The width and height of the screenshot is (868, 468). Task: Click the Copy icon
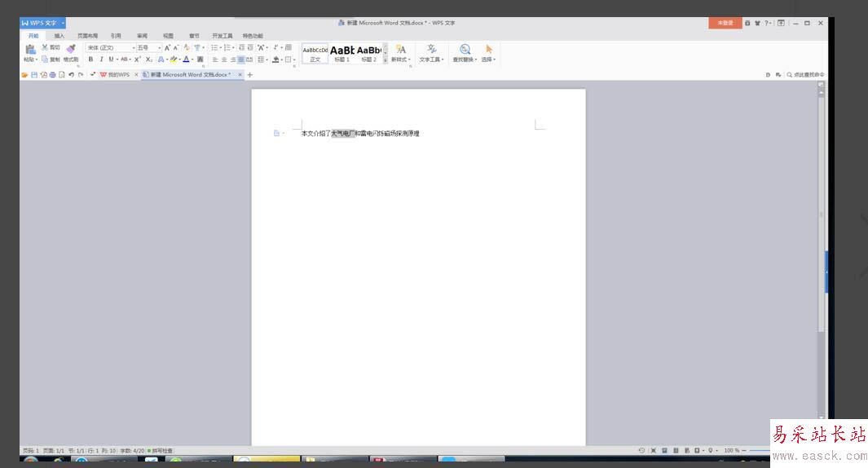click(x=45, y=60)
